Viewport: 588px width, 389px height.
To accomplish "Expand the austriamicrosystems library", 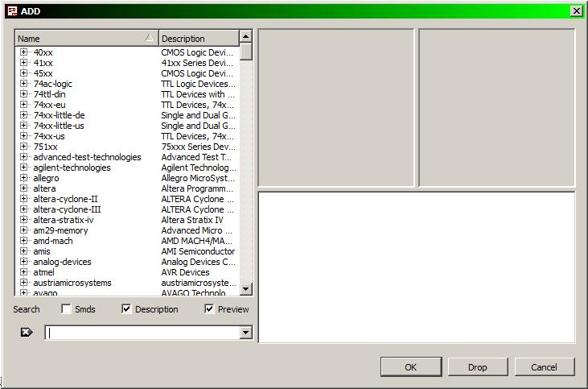I will [x=23, y=283].
